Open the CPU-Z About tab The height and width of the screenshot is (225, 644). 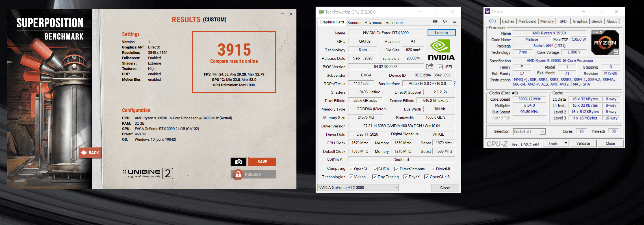pyautogui.click(x=612, y=21)
